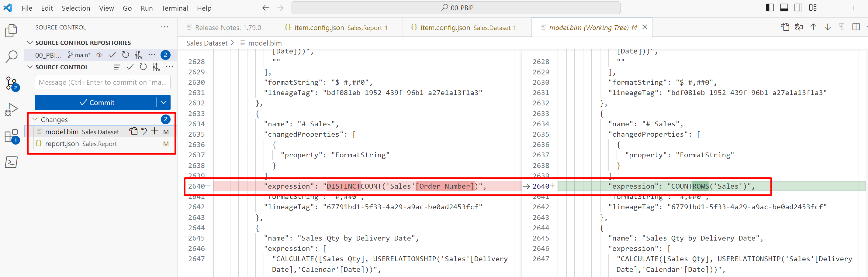Publish changes using the cloud upload icon

[x=99, y=55]
